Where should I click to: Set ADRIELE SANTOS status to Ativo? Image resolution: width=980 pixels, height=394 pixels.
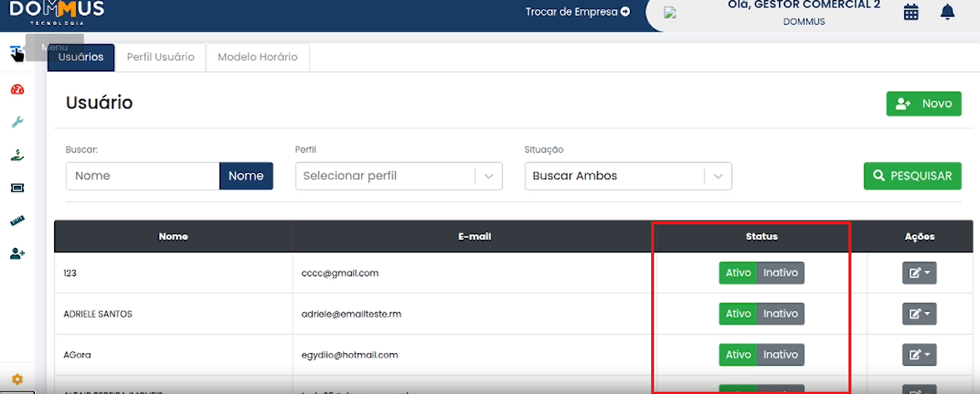738,314
